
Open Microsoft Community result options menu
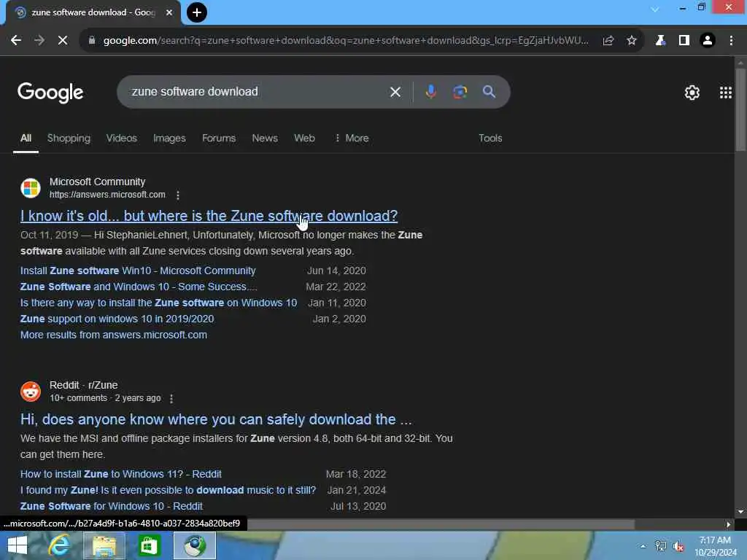tap(178, 195)
